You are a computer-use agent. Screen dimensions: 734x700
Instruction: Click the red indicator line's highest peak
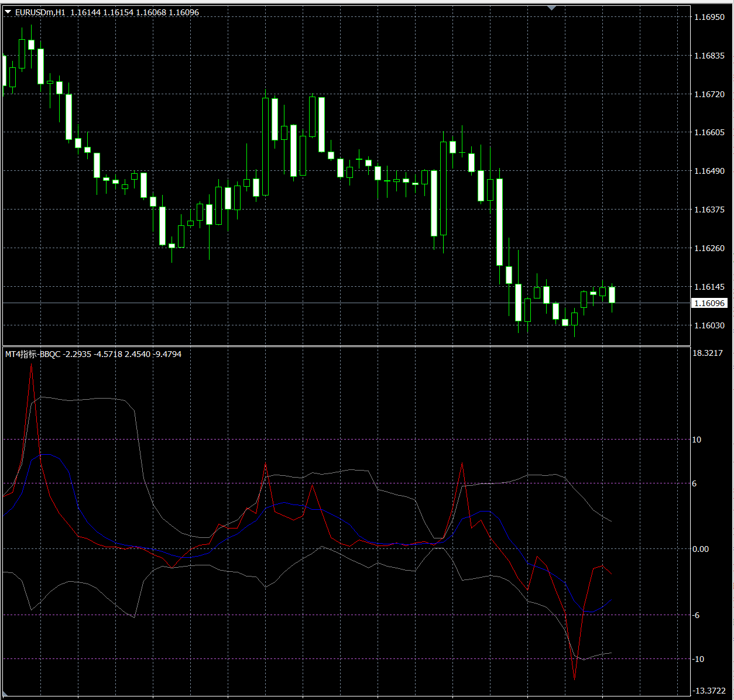click(x=32, y=366)
